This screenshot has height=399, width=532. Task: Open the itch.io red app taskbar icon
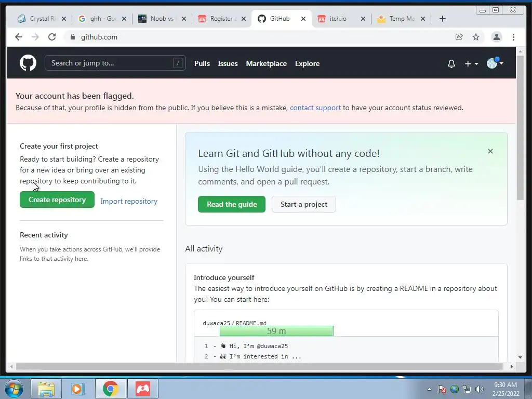pos(143,389)
